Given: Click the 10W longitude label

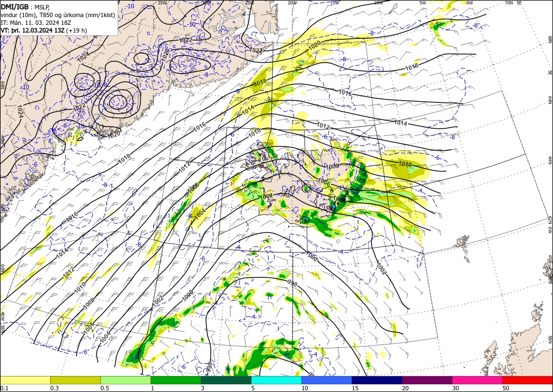Looking at the screenshot, I should [x=378, y=2].
